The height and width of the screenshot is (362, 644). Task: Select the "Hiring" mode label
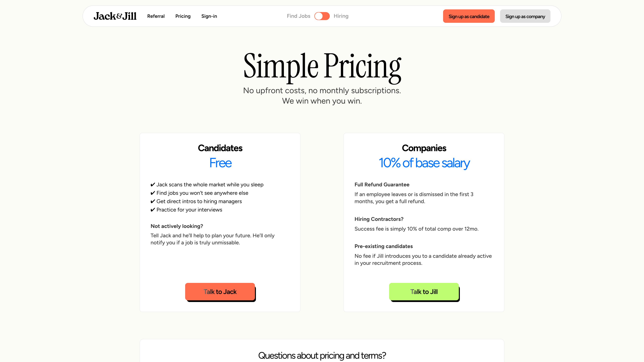tap(341, 16)
